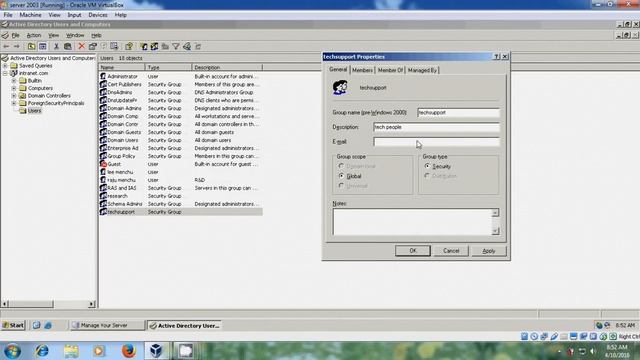The width and height of the screenshot is (640, 360).
Task: Open the VirtualBox Machine menu
Action: [31, 15]
